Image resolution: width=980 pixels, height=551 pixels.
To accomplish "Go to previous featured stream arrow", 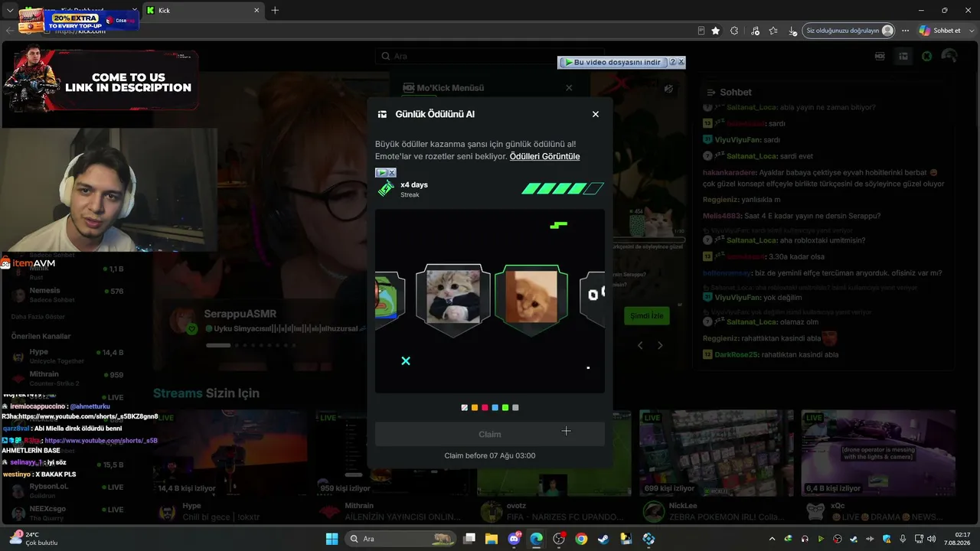I will pyautogui.click(x=641, y=345).
